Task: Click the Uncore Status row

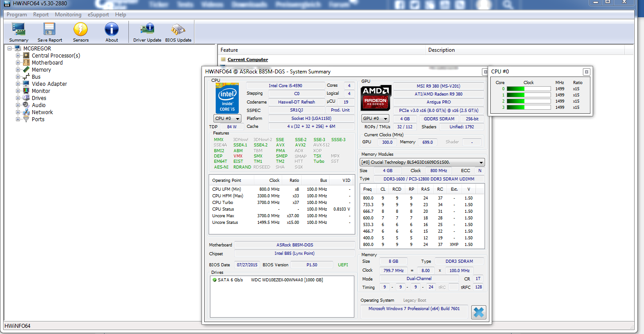Action: pyautogui.click(x=281, y=223)
